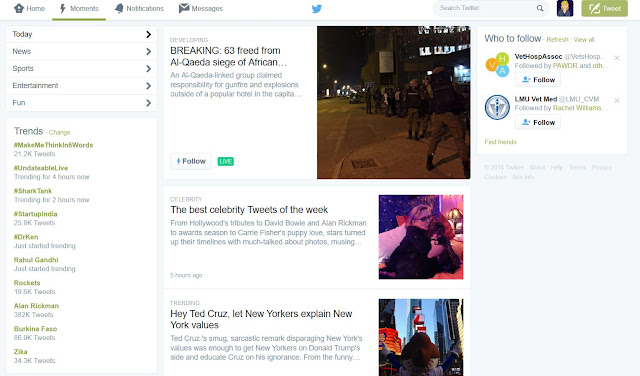Open the Messages tab label
The image size is (640, 376).
pyautogui.click(x=207, y=9)
